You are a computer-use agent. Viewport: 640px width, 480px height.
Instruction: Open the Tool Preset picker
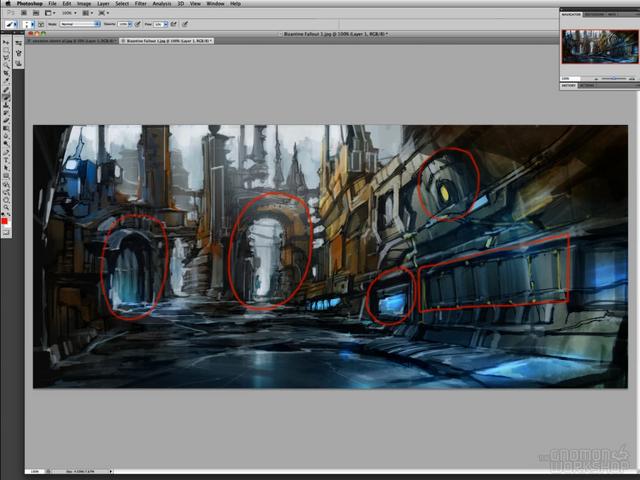[x=11, y=24]
